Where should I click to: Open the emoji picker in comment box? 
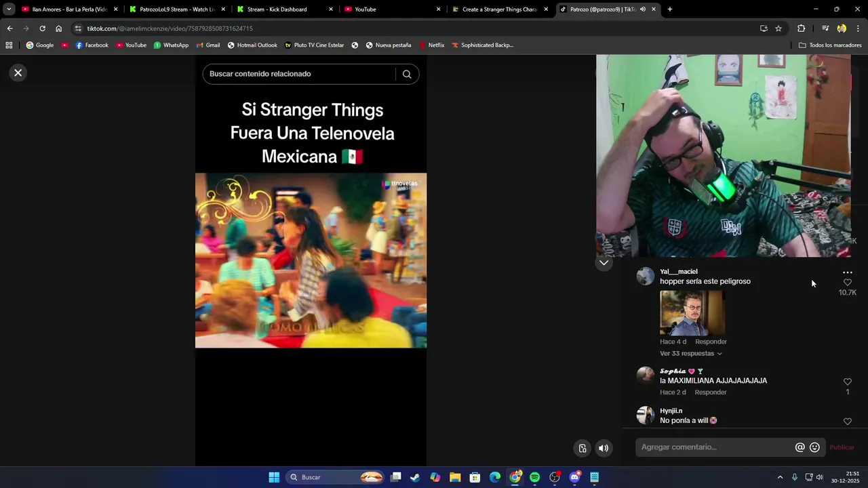[815, 447]
